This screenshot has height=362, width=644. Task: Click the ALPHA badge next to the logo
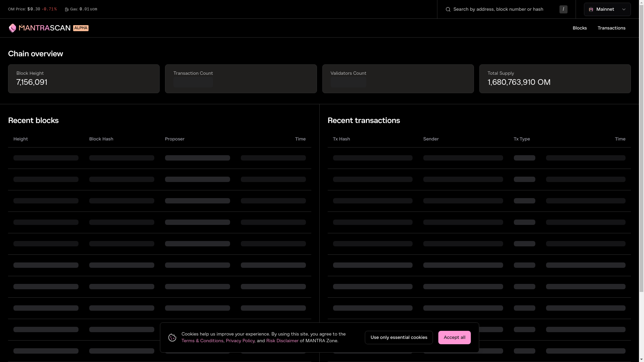[81, 28]
